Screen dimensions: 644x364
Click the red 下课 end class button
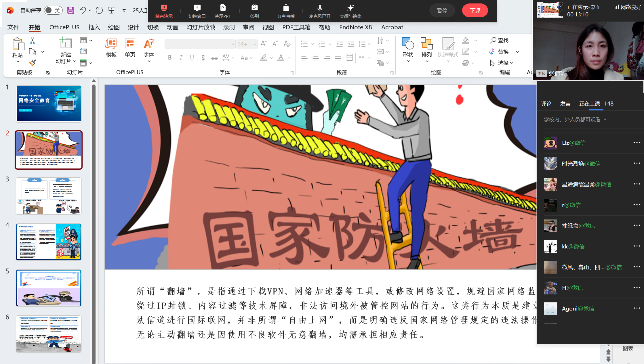[x=475, y=11]
